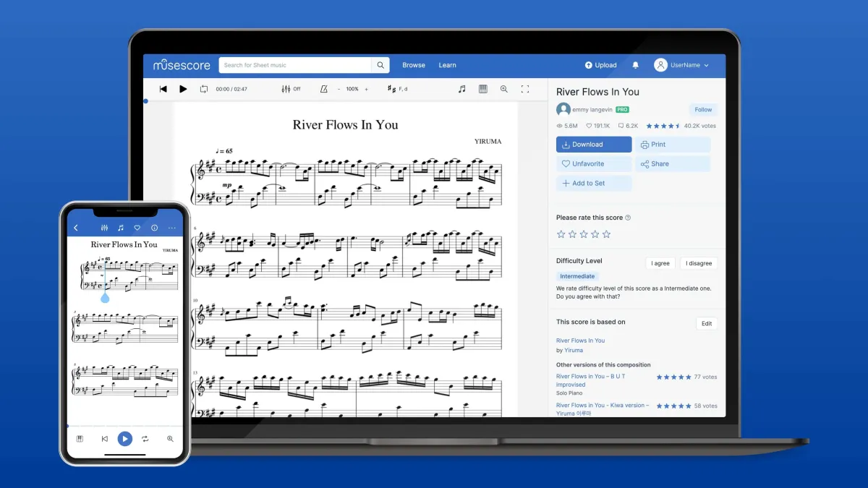Tap the music note icon on the phone
This screenshot has width=868, height=488.
pyautogui.click(x=121, y=228)
